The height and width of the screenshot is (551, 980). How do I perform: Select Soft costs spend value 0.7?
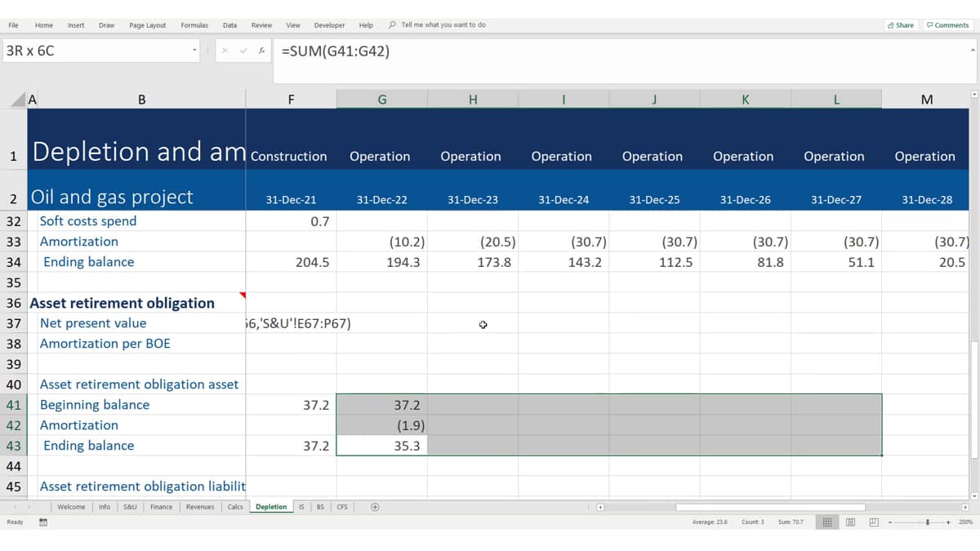coord(291,221)
